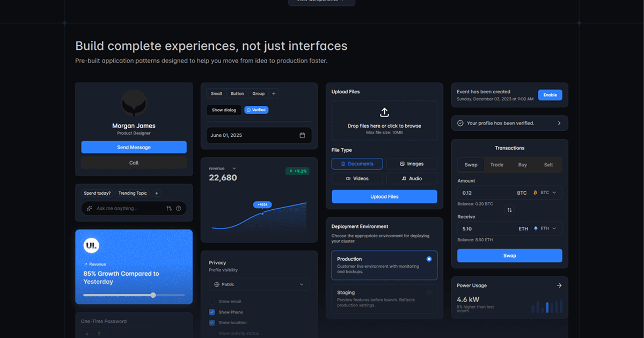Click the +8.2% growth badge
This screenshot has height=338, width=644.
coord(297,171)
